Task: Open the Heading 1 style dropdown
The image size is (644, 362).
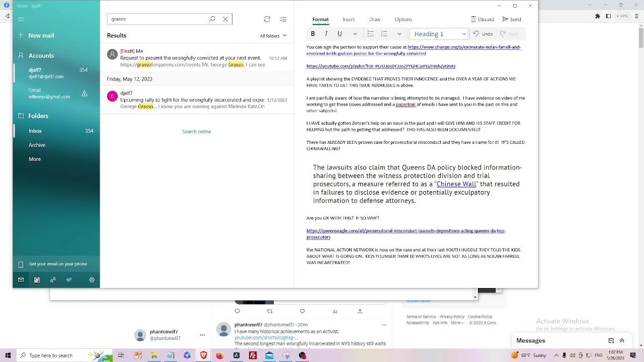Action: click(439, 34)
